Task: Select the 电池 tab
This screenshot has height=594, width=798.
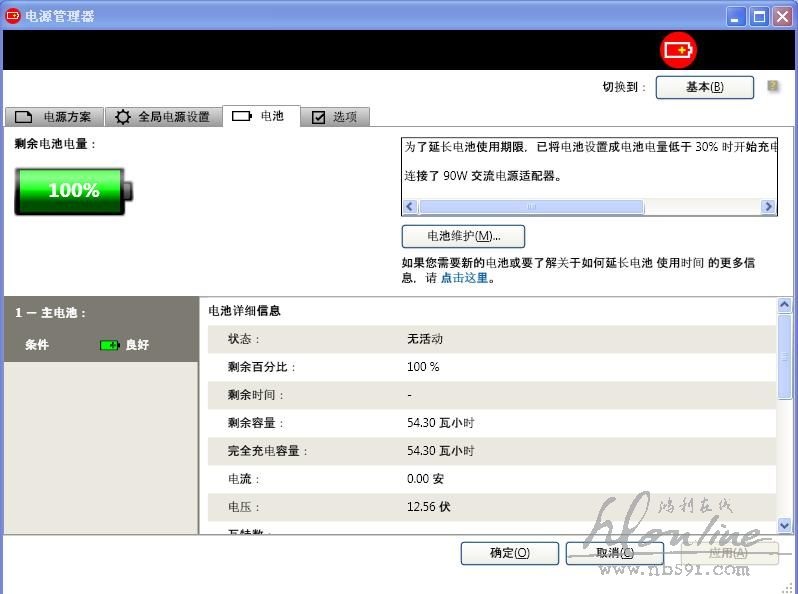Action: point(262,116)
